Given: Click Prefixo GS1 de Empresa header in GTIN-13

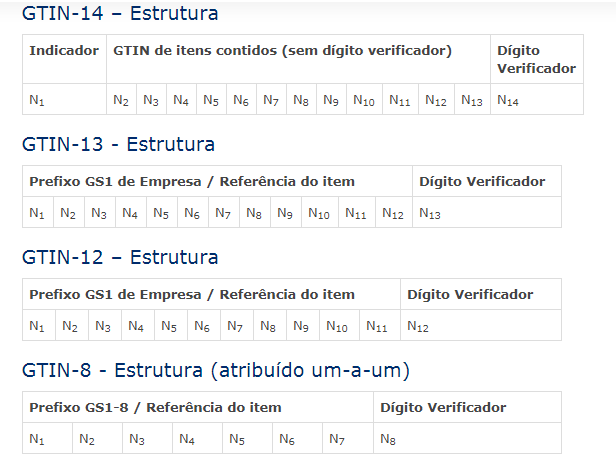Looking at the screenshot, I should pos(192,181).
